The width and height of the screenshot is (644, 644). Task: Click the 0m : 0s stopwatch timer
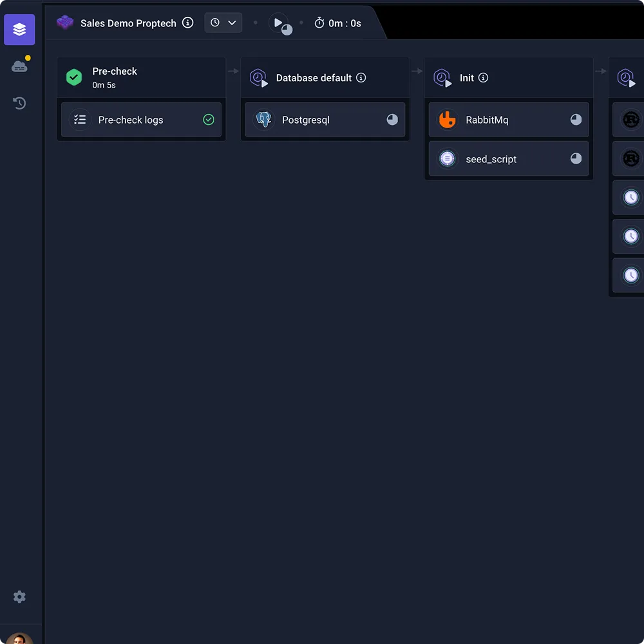(x=337, y=23)
